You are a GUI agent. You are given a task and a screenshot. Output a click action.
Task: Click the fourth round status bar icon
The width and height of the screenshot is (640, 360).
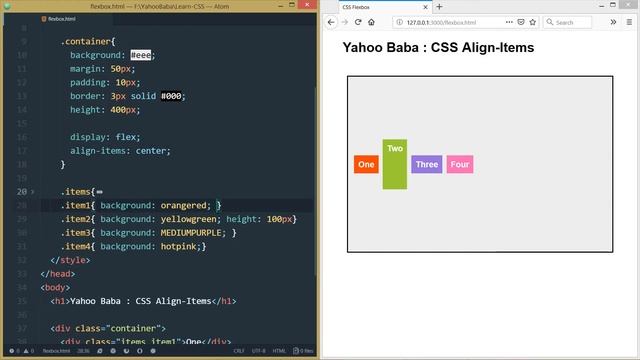pyautogui.click(x=140, y=351)
